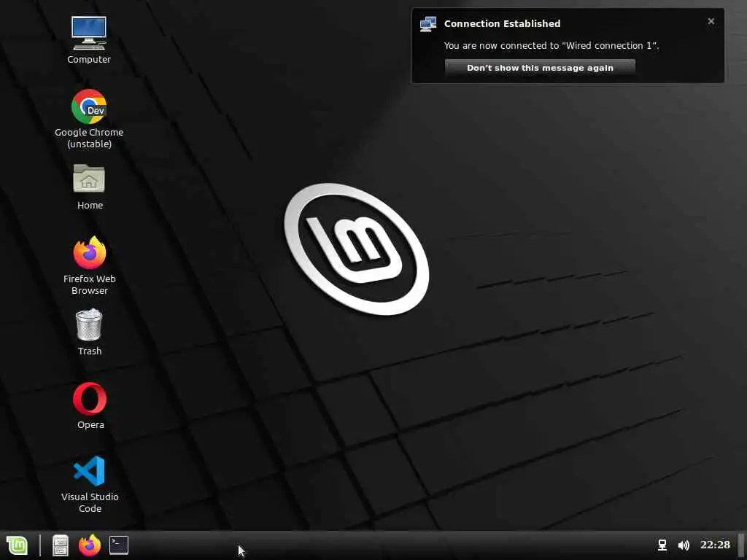The height and width of the screenshot is (560, 747).
Task: Dismiss the Connection Established notification
Action: coord(711,21)
